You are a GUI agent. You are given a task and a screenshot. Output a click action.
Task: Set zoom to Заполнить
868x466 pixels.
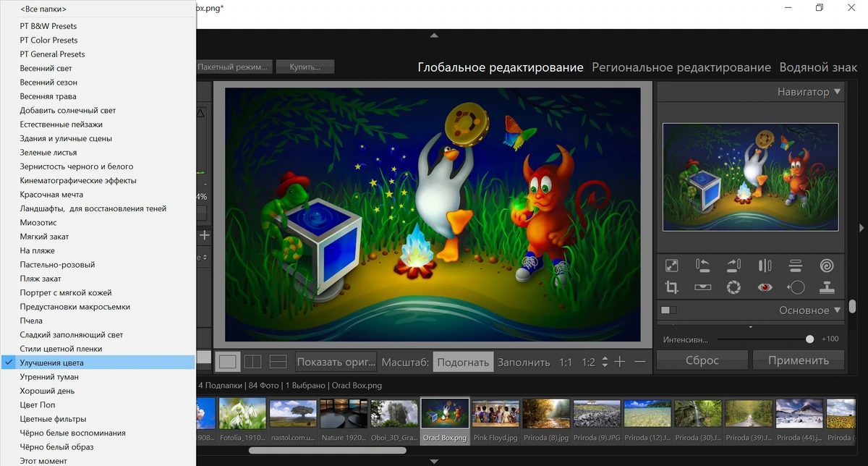point(524,362)
